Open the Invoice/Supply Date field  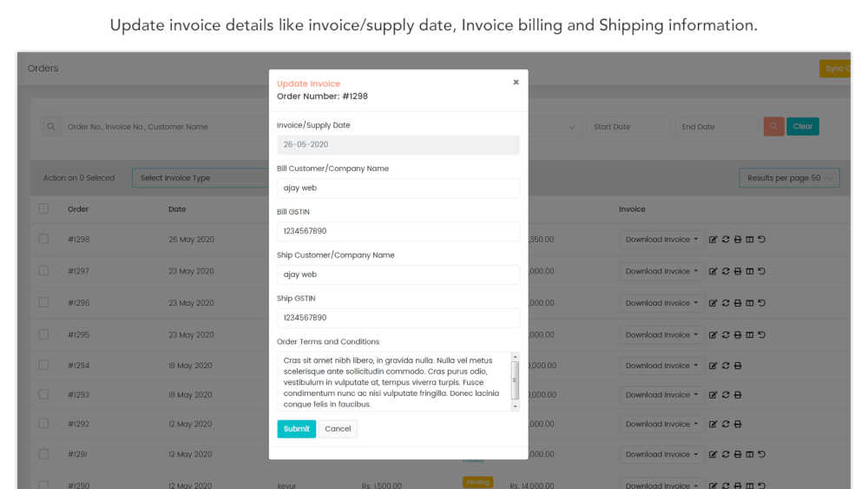[398, 144]
